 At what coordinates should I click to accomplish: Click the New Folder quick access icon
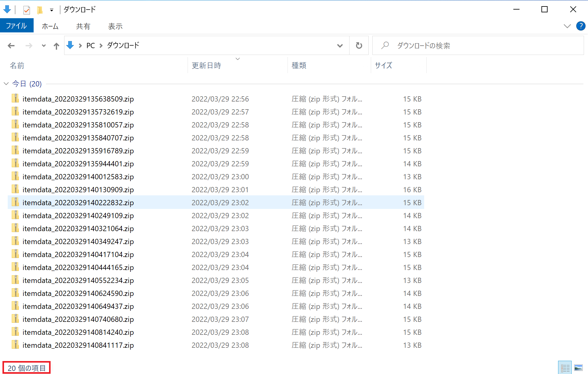coord(39,10)
